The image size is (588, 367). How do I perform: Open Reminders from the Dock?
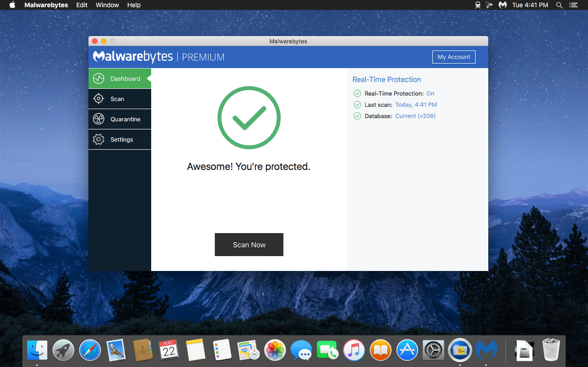(x=222, y=350)
